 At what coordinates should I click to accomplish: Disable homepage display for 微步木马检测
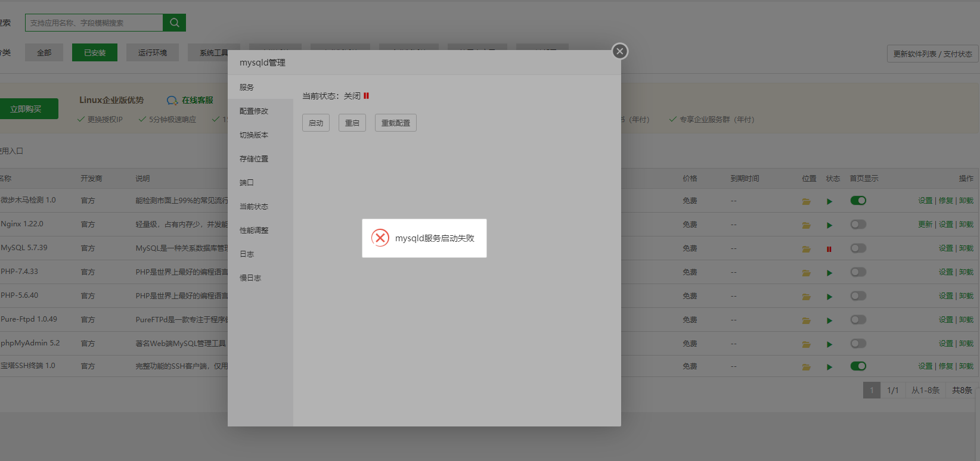[x=858, y=201]
